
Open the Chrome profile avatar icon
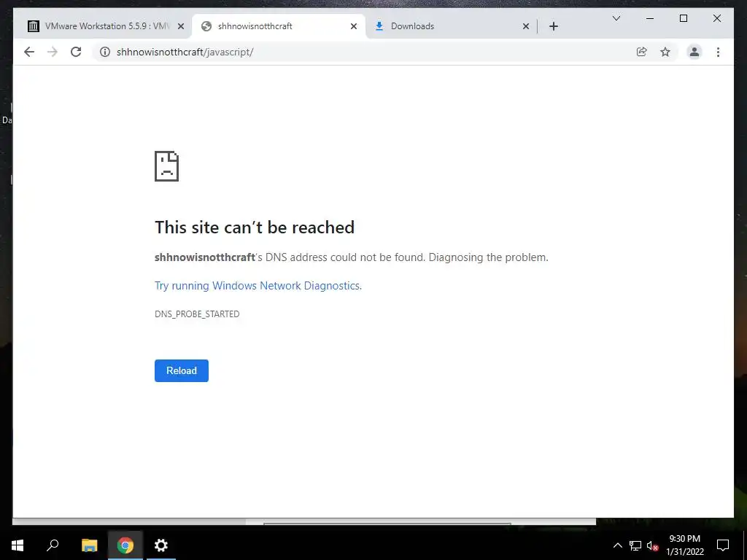(x=694, y=52)
